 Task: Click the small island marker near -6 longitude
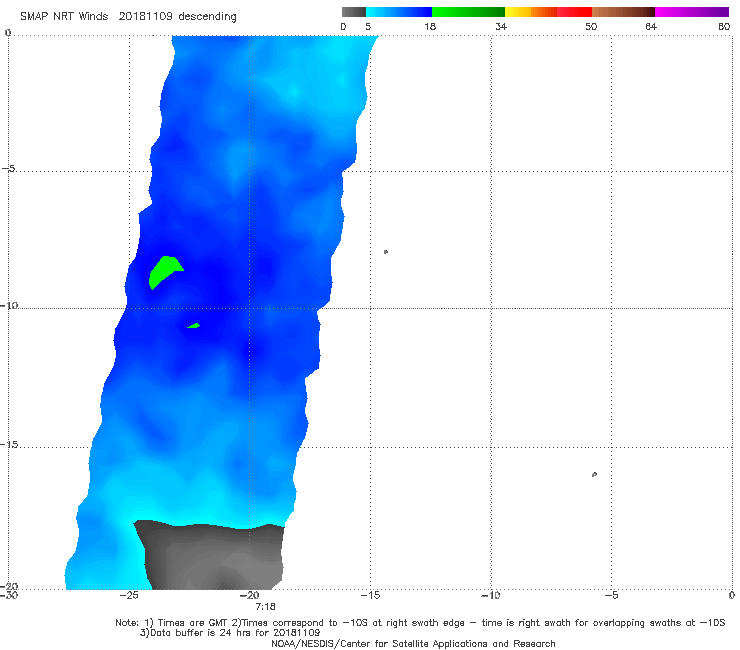coord(594,474)
